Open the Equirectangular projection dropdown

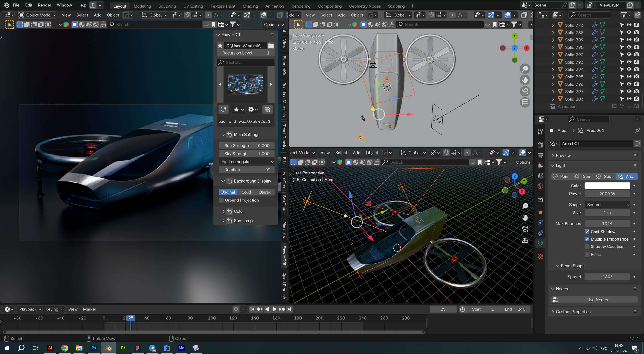click(x=246, y=162)
